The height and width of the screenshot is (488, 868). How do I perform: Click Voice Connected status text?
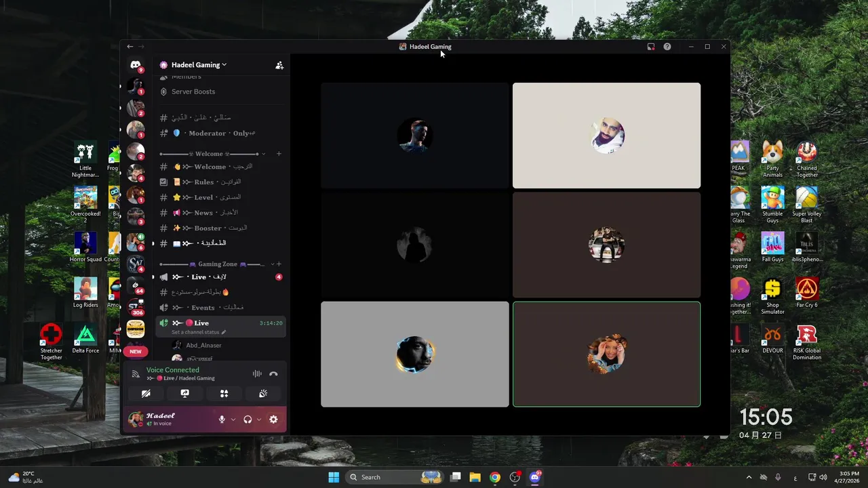(173, 370)
